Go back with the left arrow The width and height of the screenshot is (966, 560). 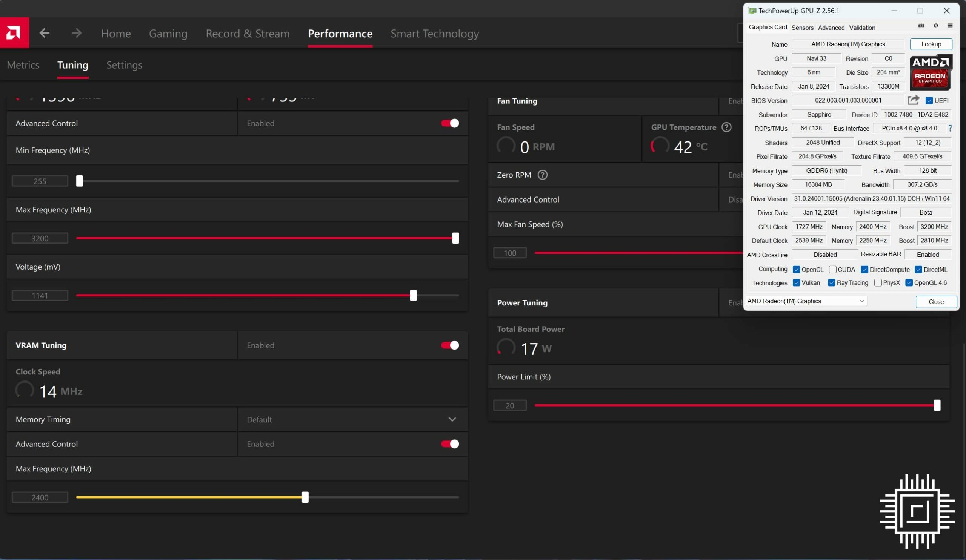(x=45, y=33)
